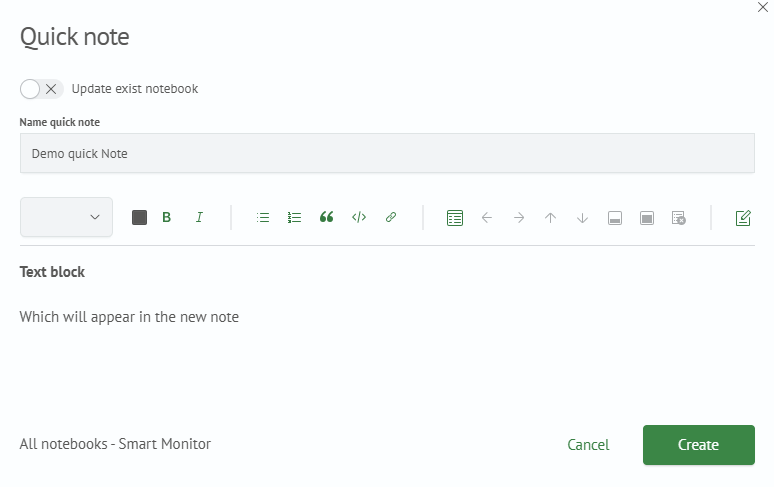Click the edit pencil icon
The width and height of the screenshot is (774, 487).
tap(743, 218)
